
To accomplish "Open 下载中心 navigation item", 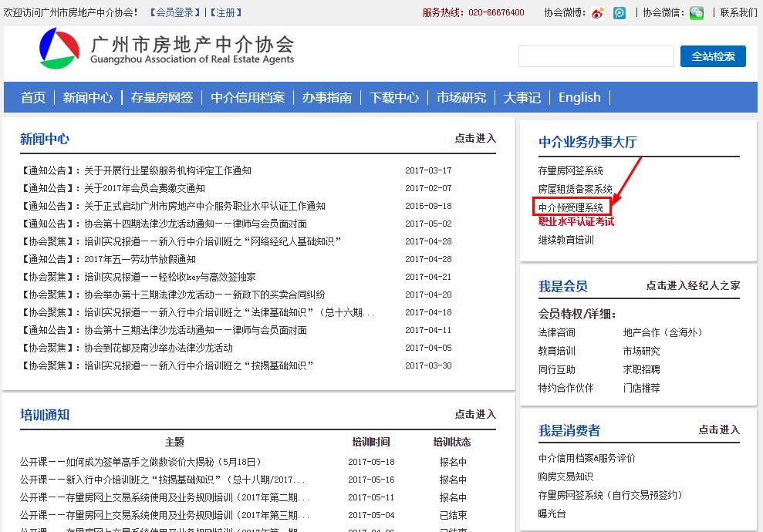I will (x=394, y=98).
